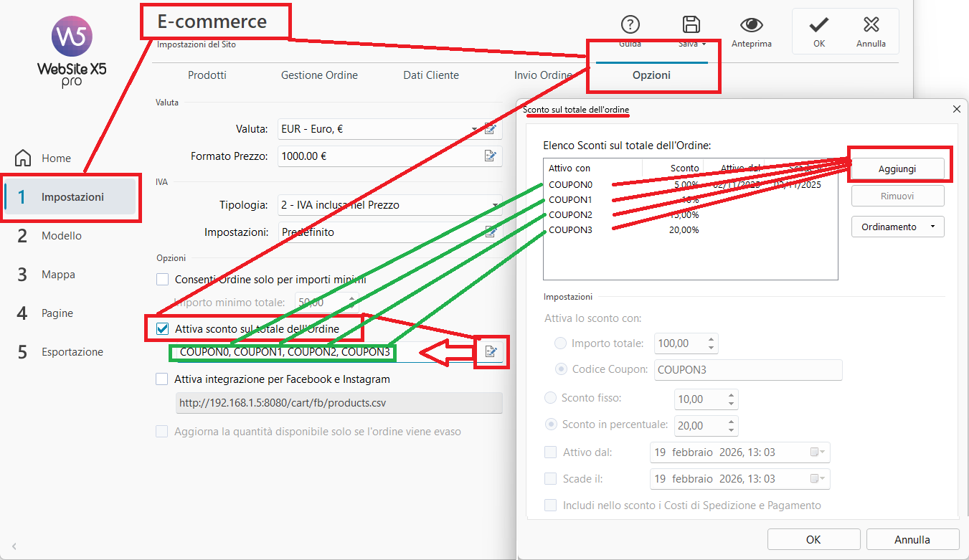The image size is (969, 560).
Task: Switch to the Prodotti tab
Action: 207,75
